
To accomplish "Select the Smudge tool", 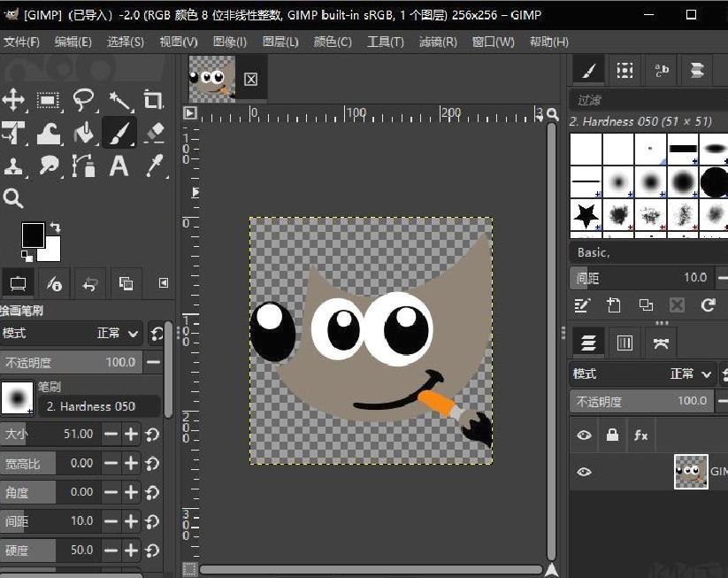I will pyautogui.click(x=49, y=166).
